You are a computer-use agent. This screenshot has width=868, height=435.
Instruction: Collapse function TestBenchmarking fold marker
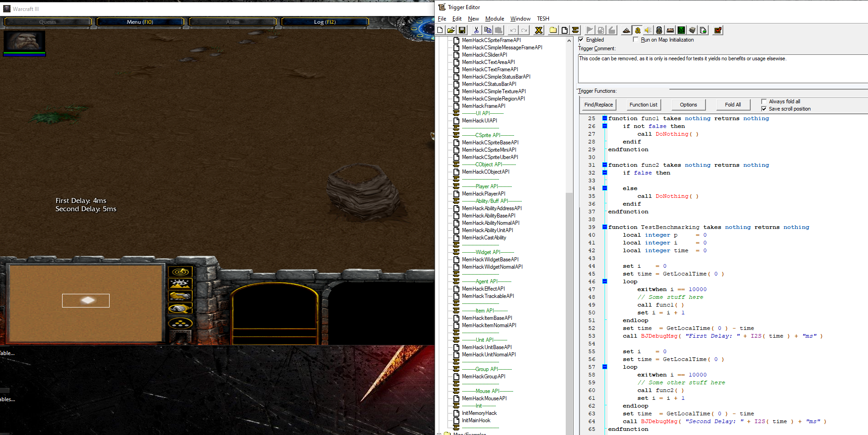click(605, 227)
